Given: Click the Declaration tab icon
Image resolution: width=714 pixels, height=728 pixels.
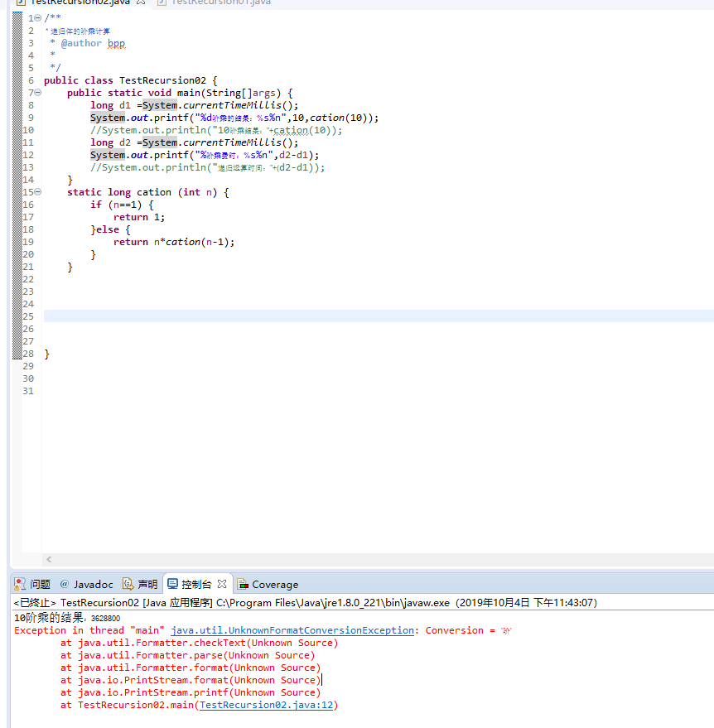Looking at the screenshot, I should (x=128, y=584).
